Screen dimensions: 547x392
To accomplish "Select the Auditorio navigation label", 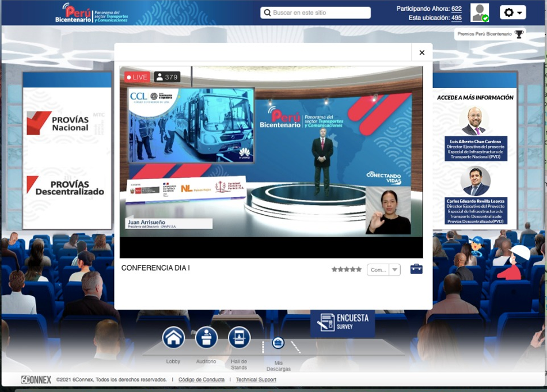I will click(x=206, y=361).
